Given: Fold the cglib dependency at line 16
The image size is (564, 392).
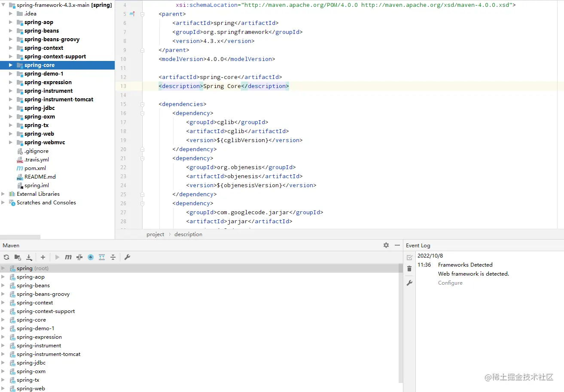Looking at the screenshot, I should point(142,113).
